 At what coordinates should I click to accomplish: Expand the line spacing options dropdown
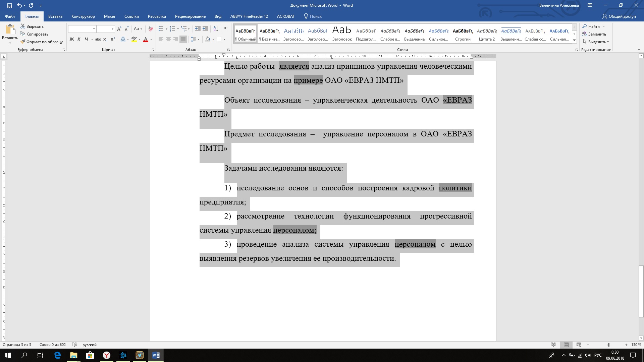click(x=199, y=39)
